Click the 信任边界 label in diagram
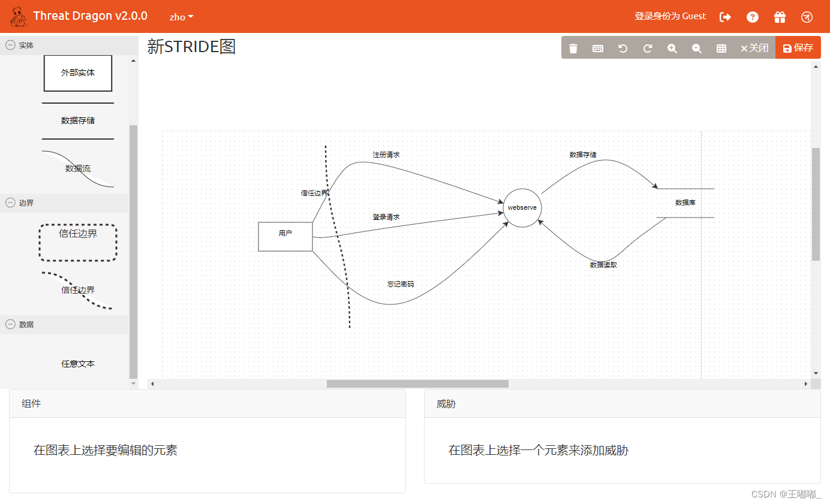The height and width of the screenshot is (504, 830). [x=315, y=193]
